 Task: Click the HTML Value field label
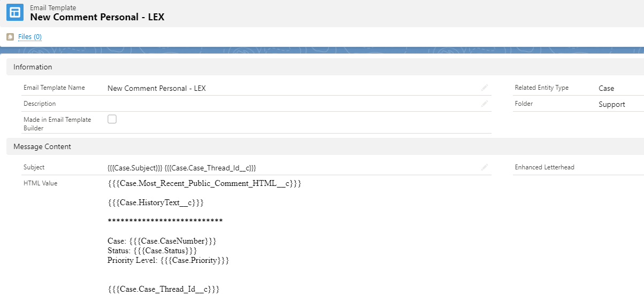point(40,183)
